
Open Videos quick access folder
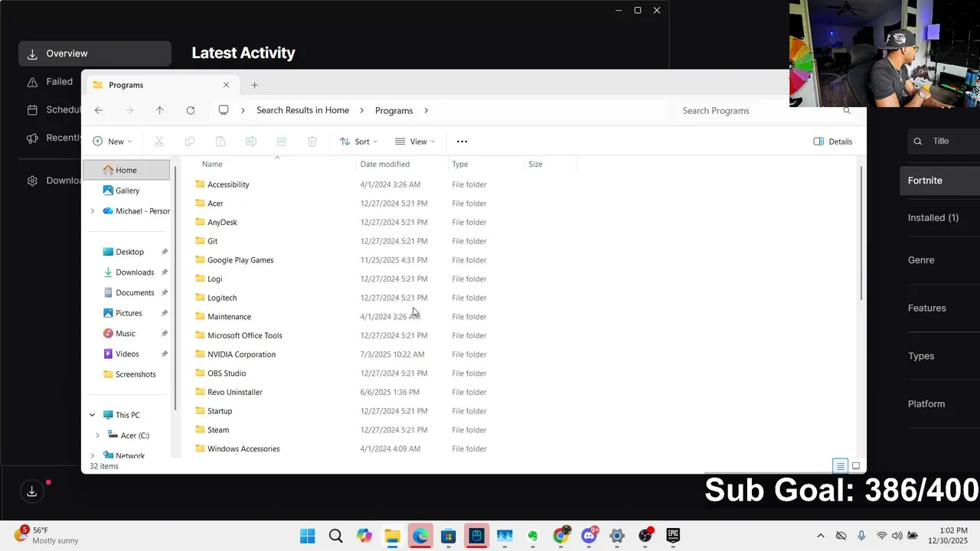[x=127, y=354]
